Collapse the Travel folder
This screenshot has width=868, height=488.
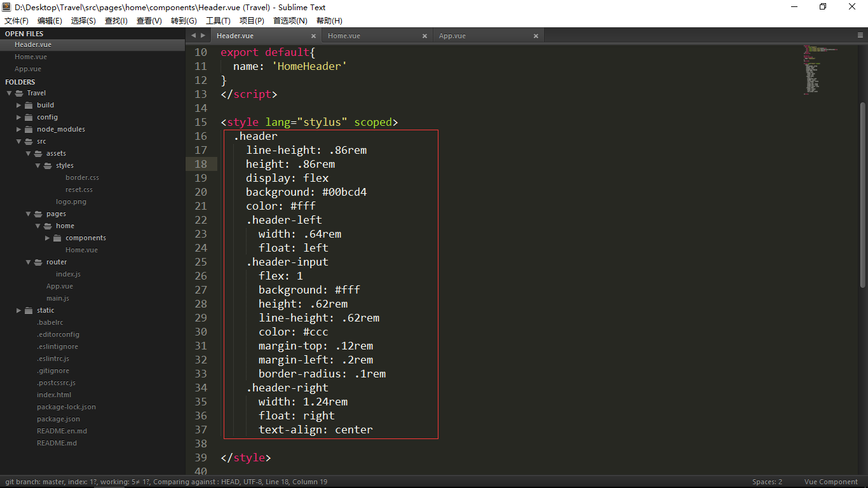click(9, 93)
